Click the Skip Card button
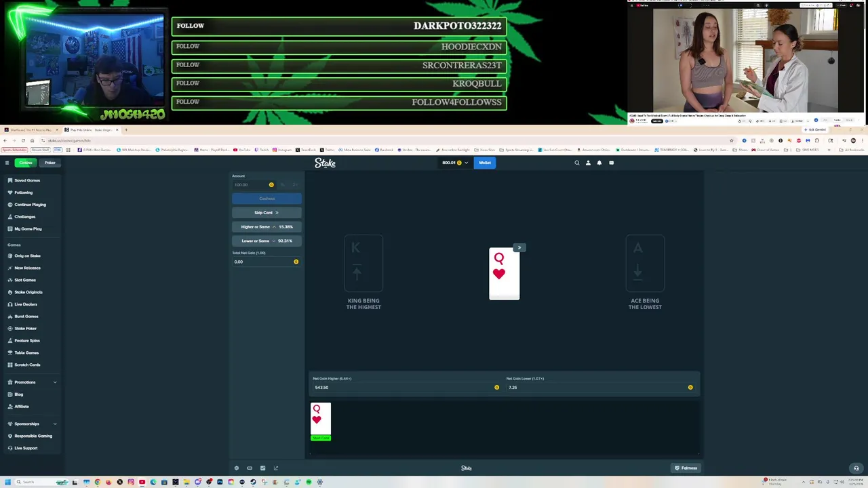The image size is (868, 488). pos(267,213)
